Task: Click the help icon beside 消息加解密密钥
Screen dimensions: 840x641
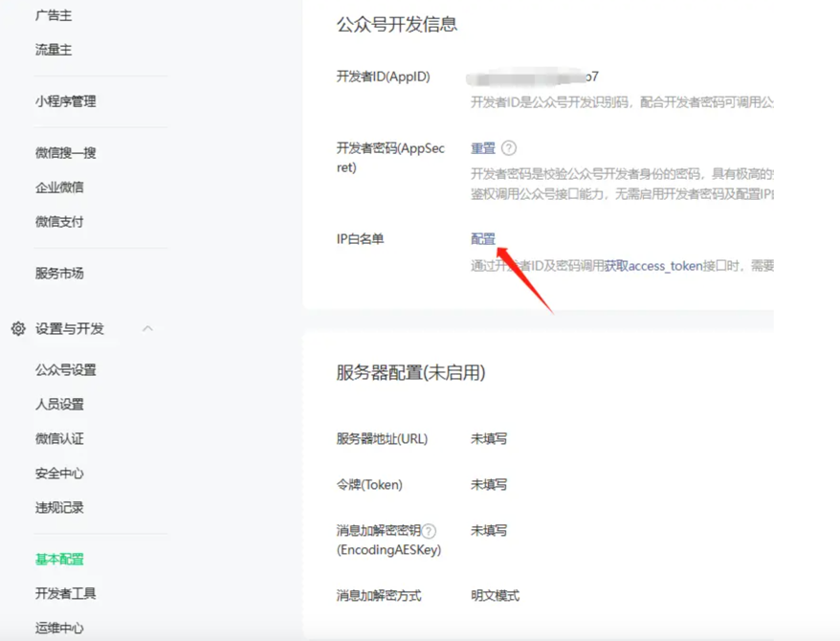Action: pyautogui.click(x=430, y=531)
